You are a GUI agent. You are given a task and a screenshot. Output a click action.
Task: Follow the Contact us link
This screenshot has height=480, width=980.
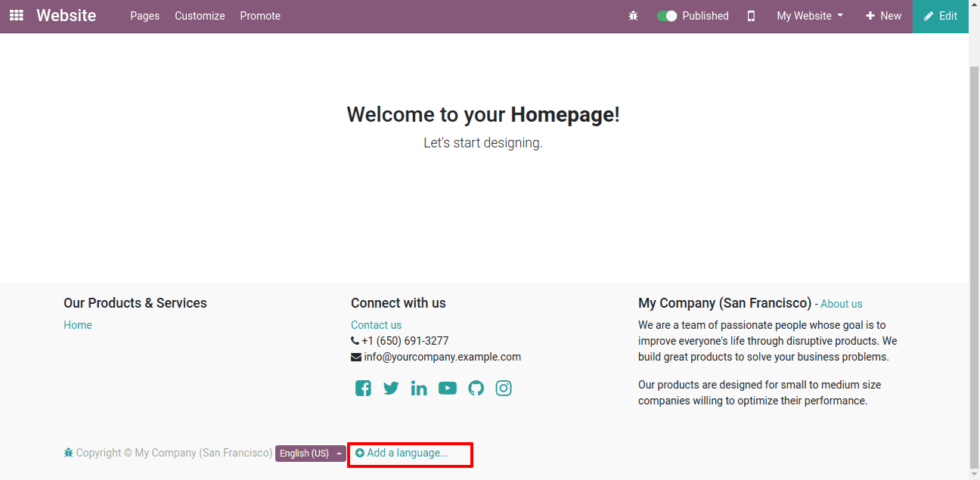click(x=376, y=325)
